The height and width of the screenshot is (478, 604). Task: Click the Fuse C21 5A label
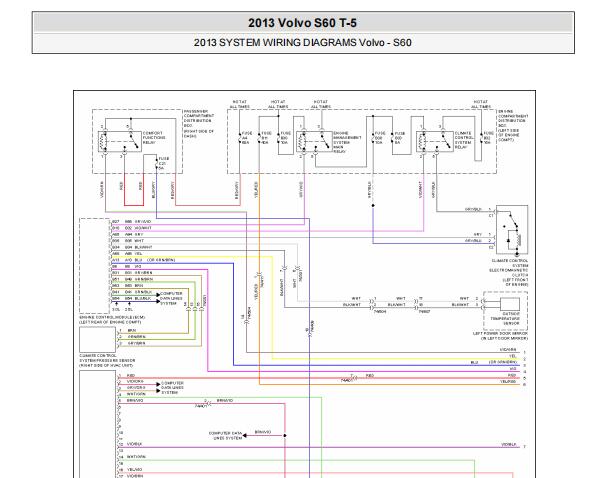click(163, 163)
